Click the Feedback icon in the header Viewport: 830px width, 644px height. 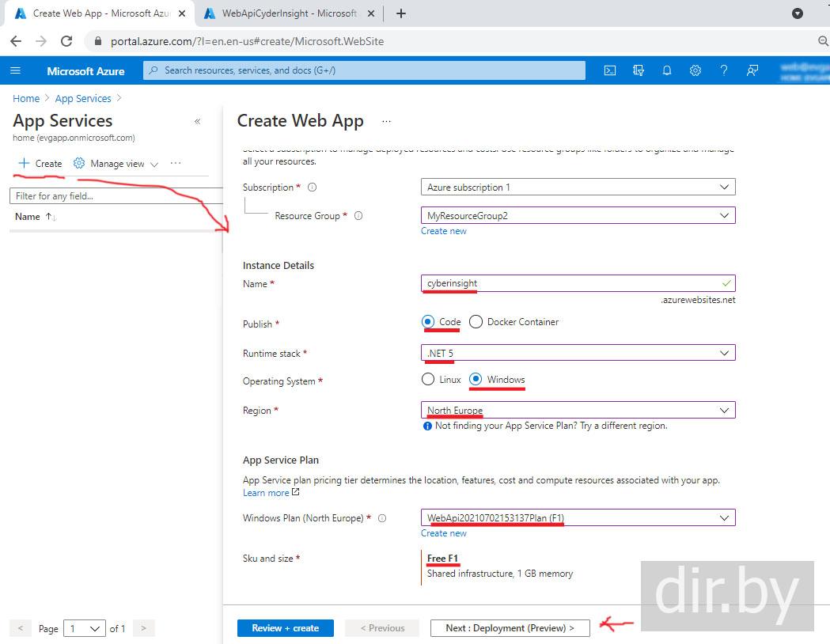coord(752,70)
